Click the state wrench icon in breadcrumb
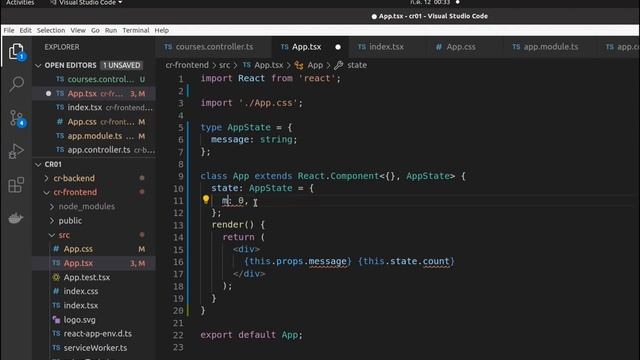This screenshot has width=640, height=360. click(338, 65)
